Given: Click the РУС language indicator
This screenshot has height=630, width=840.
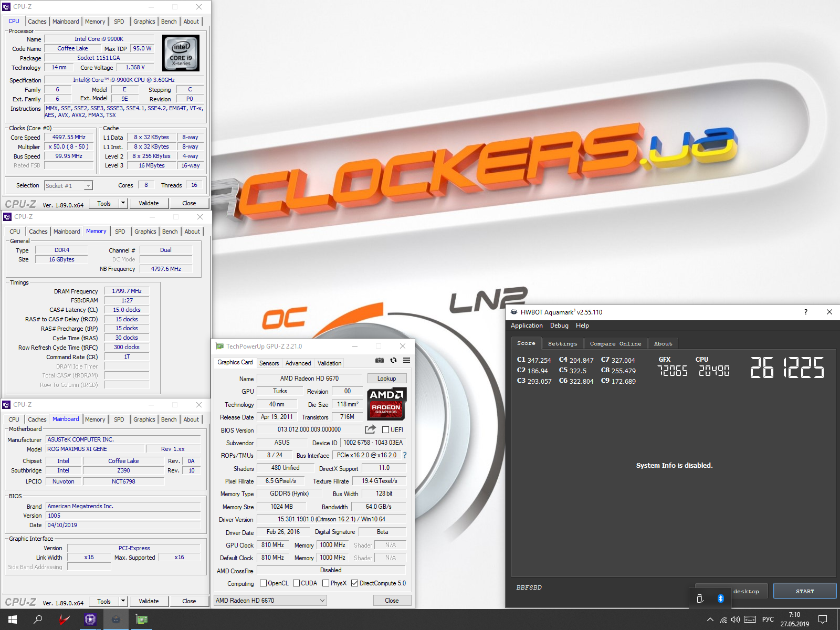Looking at the screenshot, I should pos(768,619).
